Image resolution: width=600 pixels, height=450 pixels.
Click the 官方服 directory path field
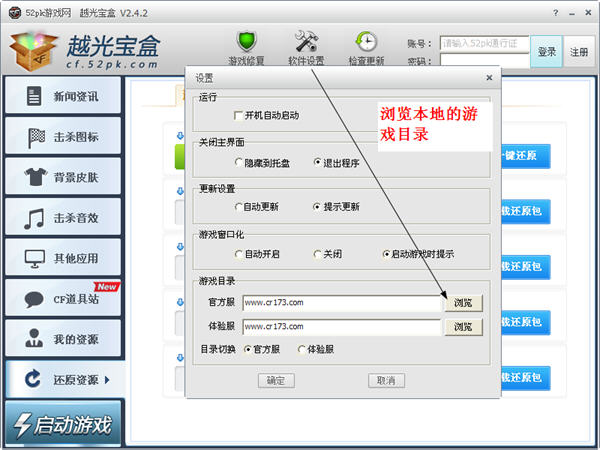342,303
